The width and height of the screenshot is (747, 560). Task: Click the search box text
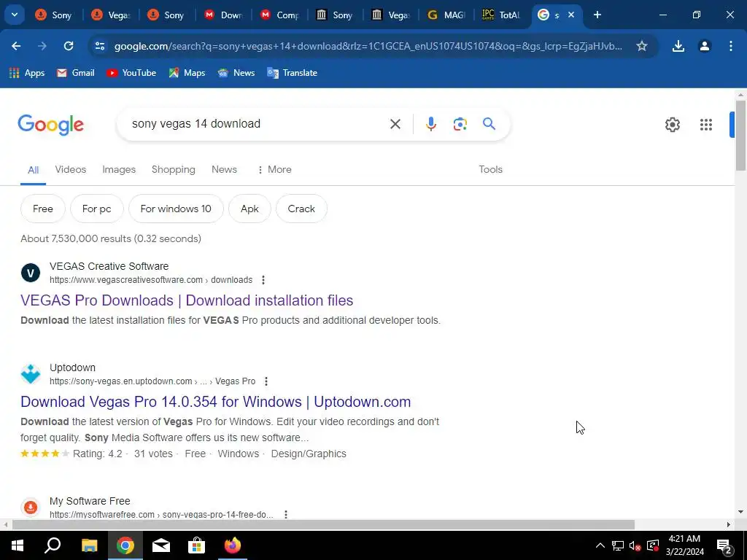[196, 124]
